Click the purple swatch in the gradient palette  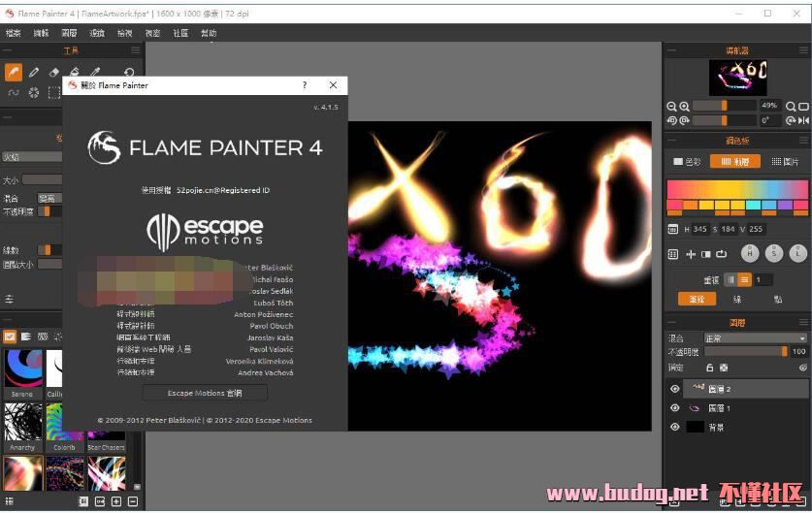(785, 205)
